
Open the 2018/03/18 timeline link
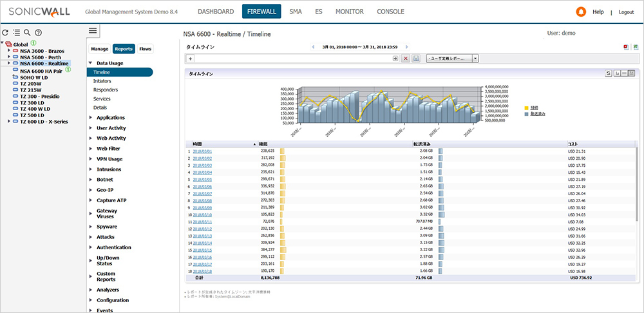(x=202, y=271)
